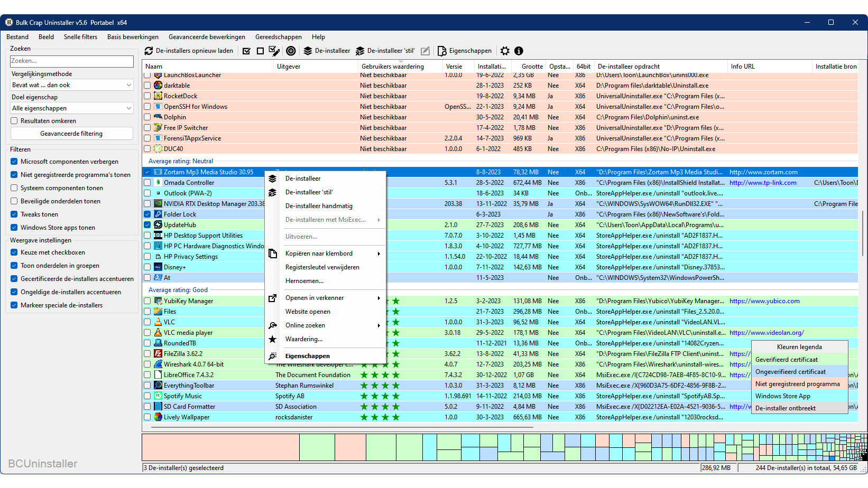The width and height of the screenshot is (868, 488).
Task: Enable 'Systeem componenten tonen' checkbox
Action: 14,188
